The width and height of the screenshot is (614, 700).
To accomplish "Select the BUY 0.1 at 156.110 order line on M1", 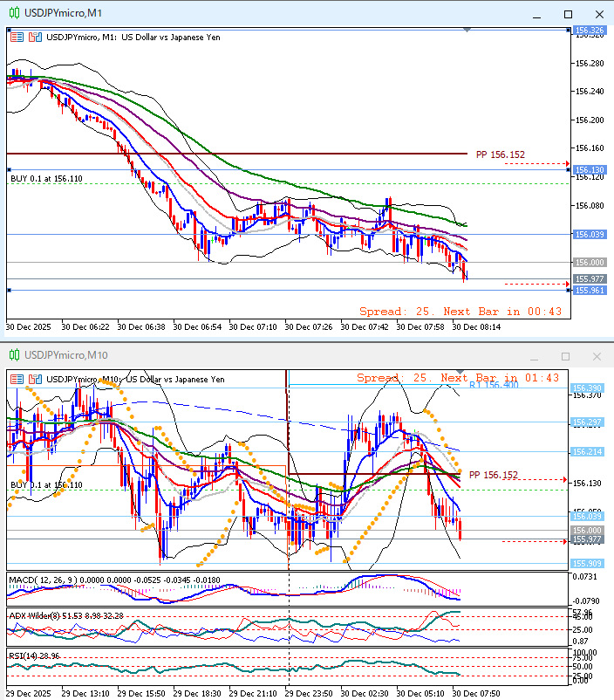I will point(46,178).
